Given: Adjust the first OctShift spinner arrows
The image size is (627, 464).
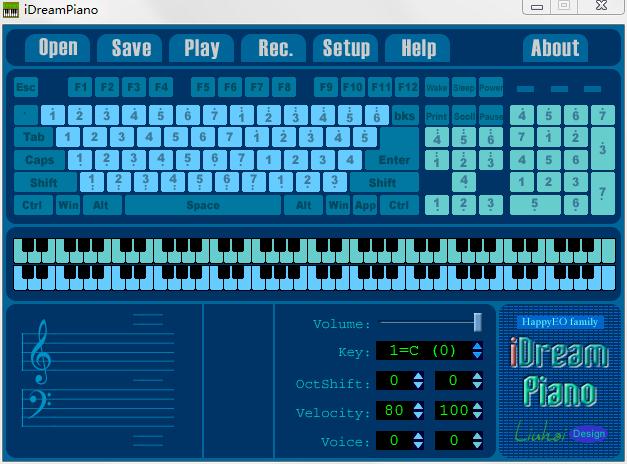Looking at the screenshot, I should pos(418,381).
